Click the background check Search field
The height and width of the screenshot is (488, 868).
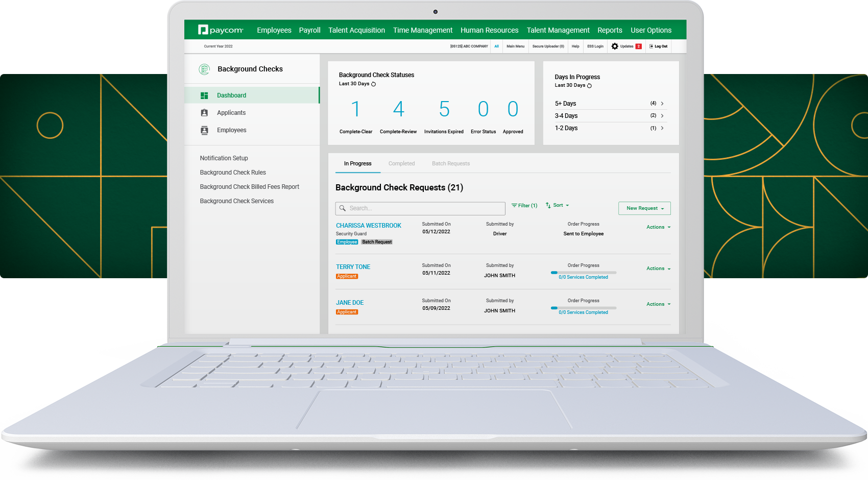420,208
